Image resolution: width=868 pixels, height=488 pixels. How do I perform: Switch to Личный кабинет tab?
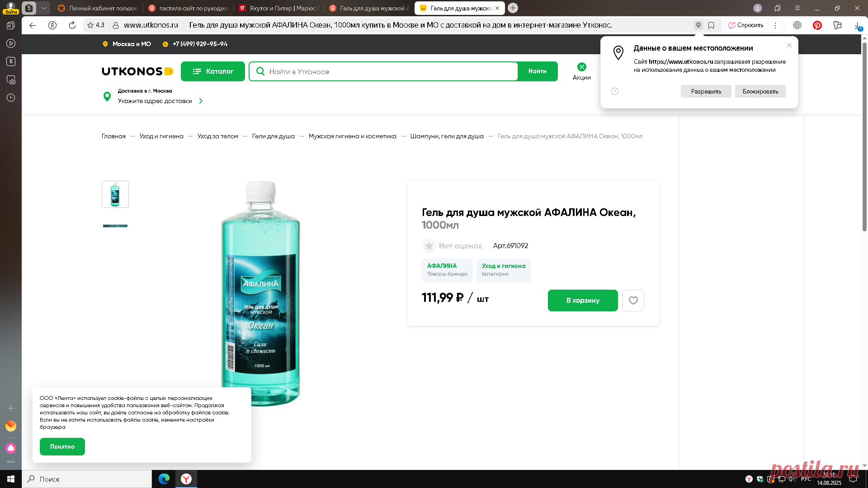[98, 8]
